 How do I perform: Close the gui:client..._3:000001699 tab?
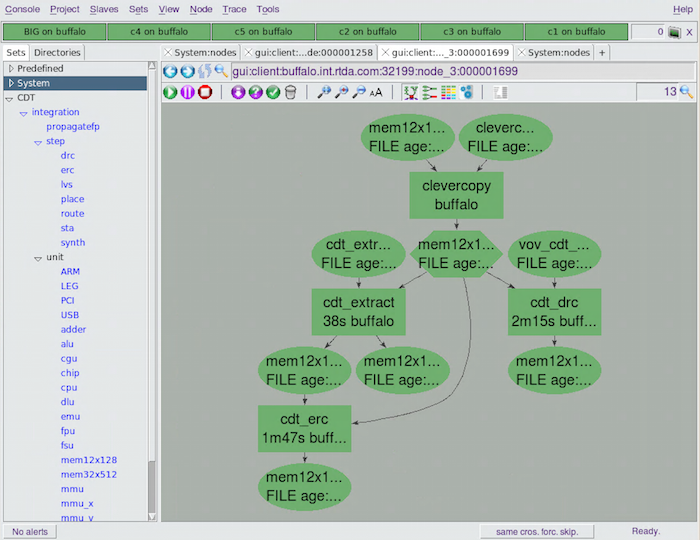385,52
